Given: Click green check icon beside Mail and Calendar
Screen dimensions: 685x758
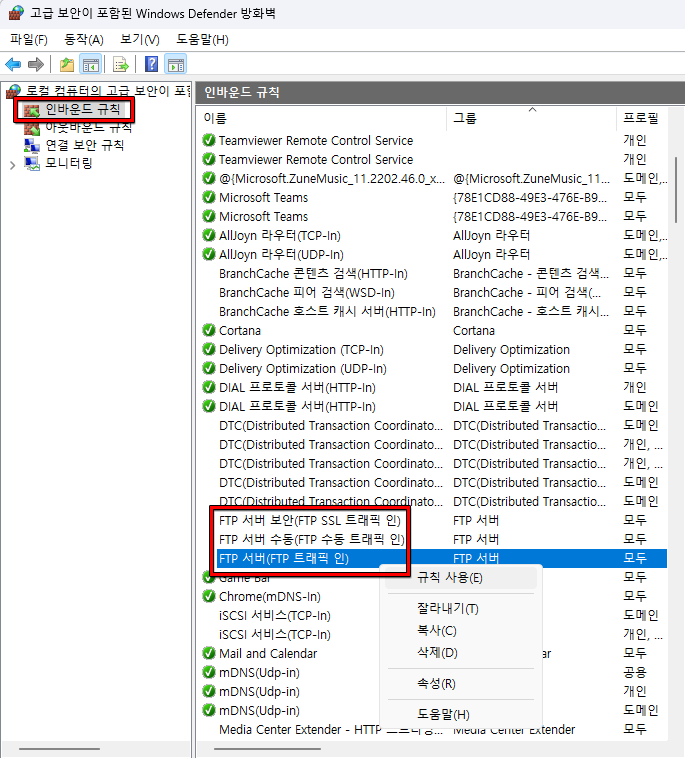Looking at the screenshot, I should click(209, 653).
